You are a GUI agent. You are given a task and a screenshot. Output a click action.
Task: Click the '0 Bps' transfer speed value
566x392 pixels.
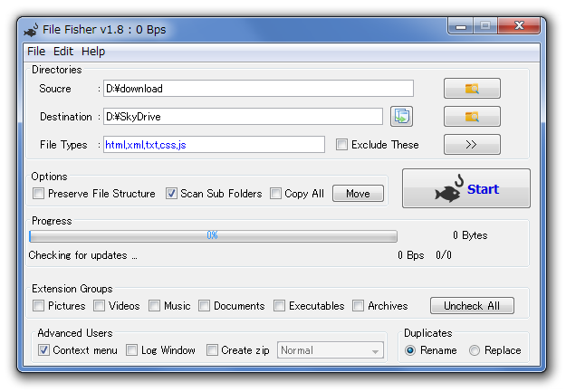coord(411,255)
